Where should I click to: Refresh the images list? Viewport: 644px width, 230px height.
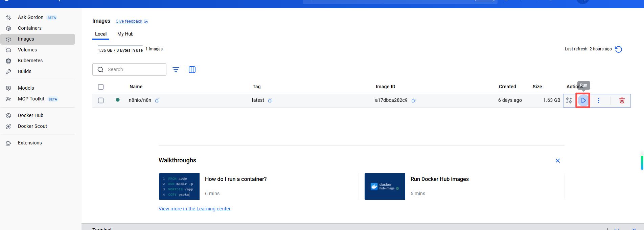619,49
